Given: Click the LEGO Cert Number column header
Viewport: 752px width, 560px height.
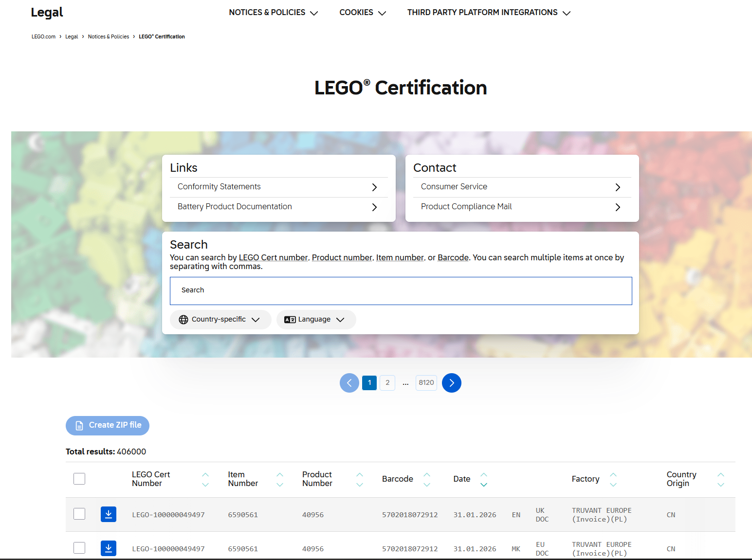Looking at the screenshot, I should [x=151, y=479].
